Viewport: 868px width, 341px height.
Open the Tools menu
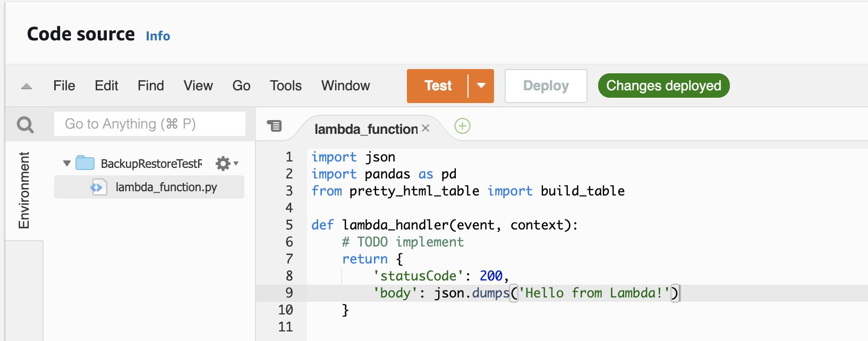point(285,86)
